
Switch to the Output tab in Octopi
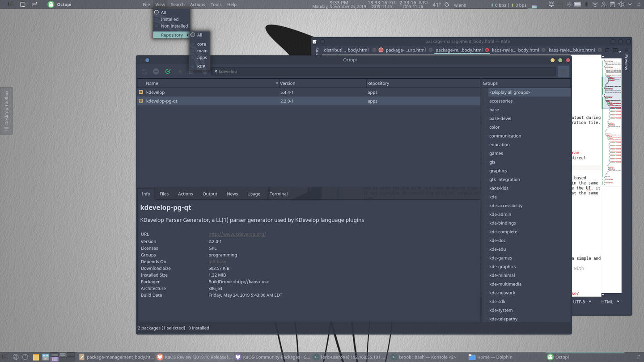tap(210, 194)
